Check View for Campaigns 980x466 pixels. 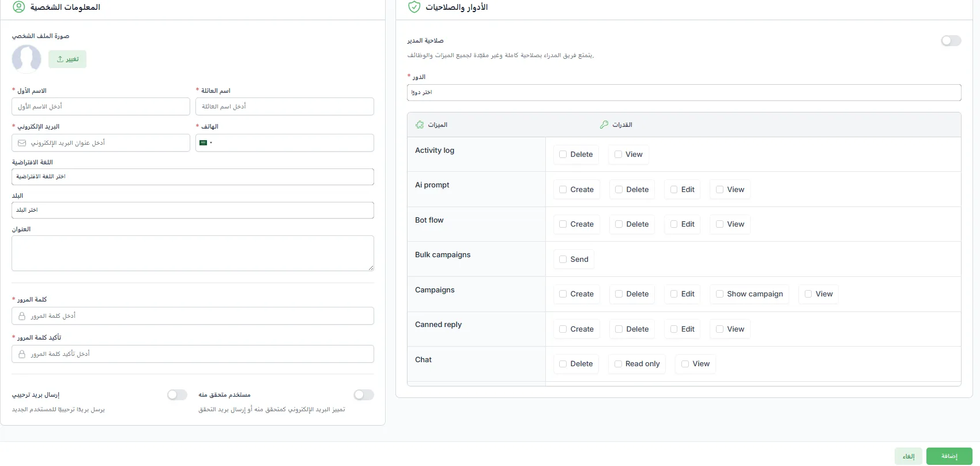coord(808,294)
